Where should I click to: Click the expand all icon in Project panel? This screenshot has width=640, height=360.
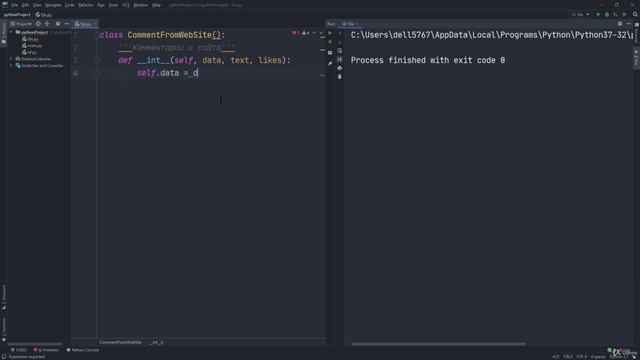click(47, 24)
